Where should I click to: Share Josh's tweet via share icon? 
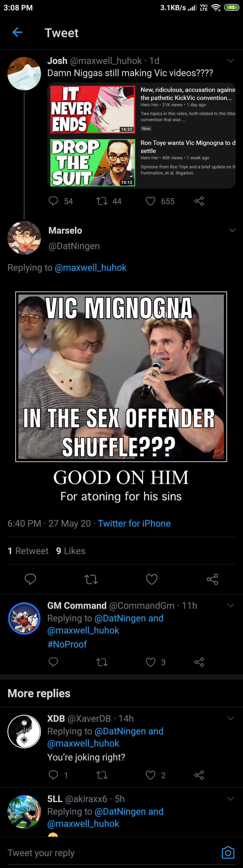[199, 201]
